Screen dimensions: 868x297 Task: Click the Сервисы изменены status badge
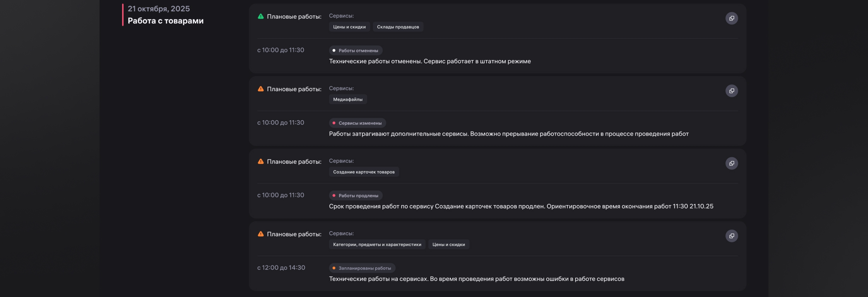(357, 123)
